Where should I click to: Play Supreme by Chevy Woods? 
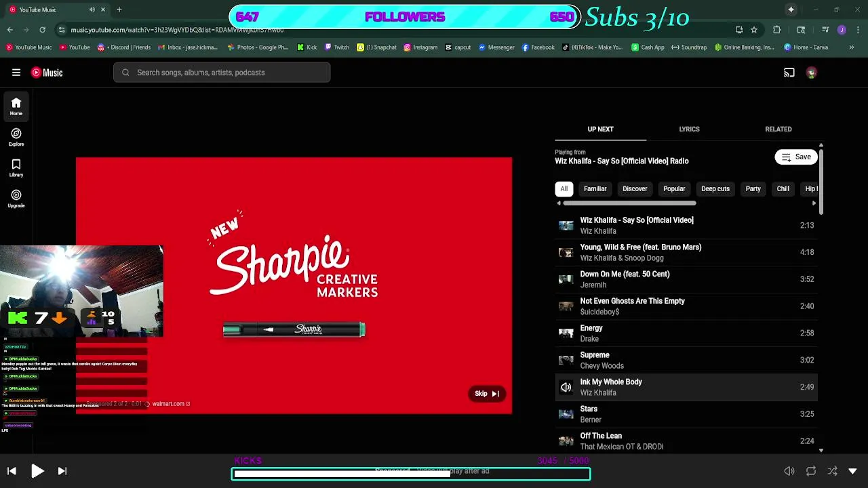click(x=686, y=360)
